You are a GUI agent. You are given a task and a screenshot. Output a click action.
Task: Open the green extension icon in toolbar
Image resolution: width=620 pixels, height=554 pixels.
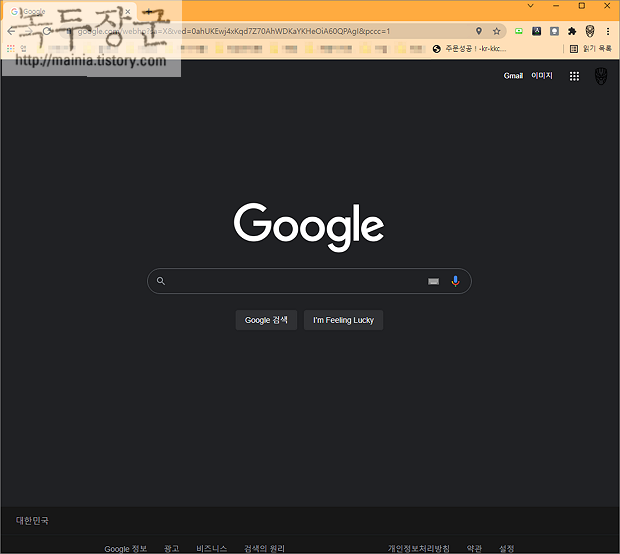[519, 31]
